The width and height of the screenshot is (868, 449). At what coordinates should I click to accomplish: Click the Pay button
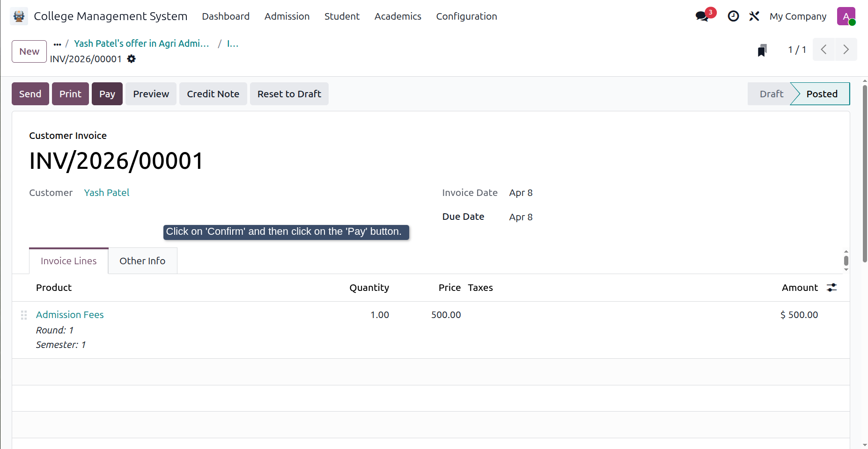(107, 94)
